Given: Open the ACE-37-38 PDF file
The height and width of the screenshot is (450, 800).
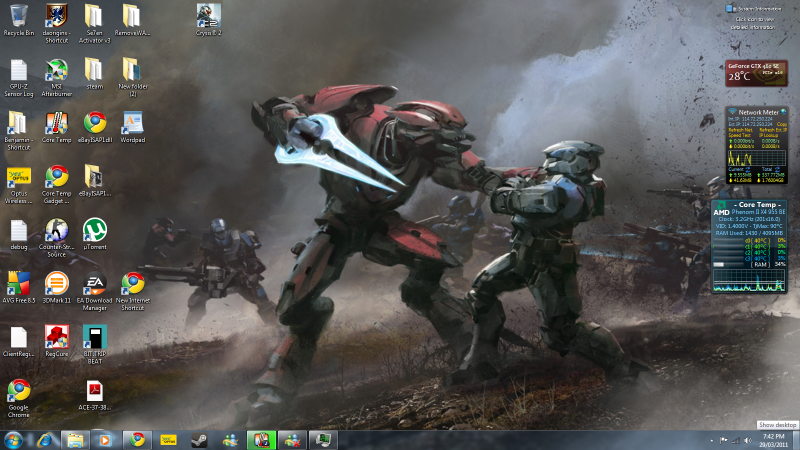Looking at the screenshot, I should coord(94,395).
